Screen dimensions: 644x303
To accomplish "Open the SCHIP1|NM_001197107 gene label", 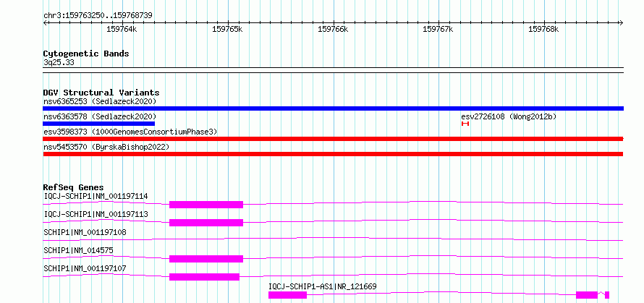I will tap(85, 268).
